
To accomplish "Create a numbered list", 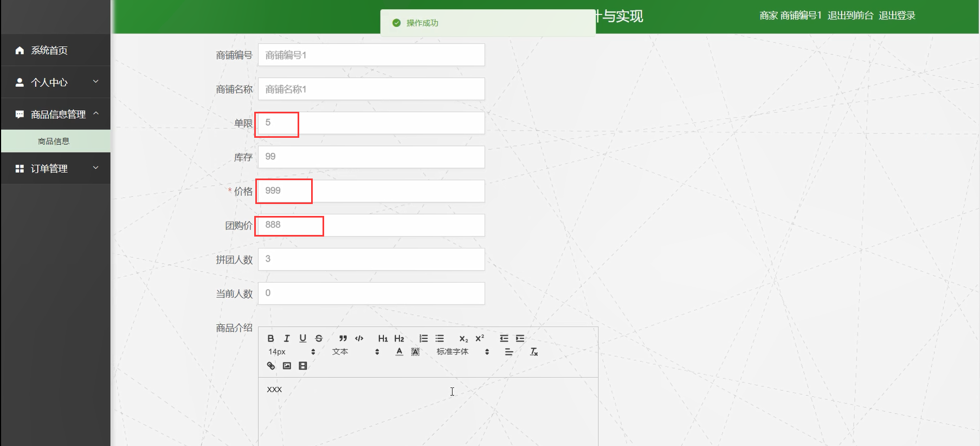I will pos(423,338).
